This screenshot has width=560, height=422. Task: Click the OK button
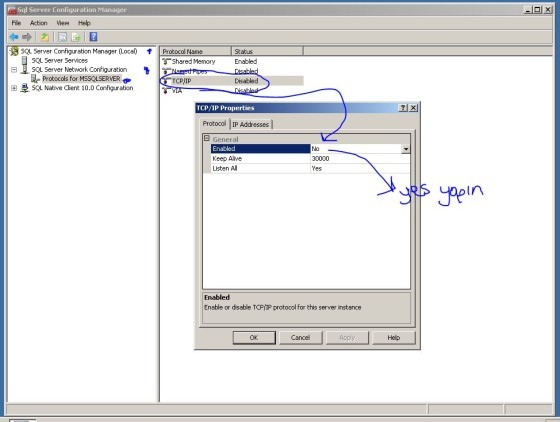pos(254,337)
